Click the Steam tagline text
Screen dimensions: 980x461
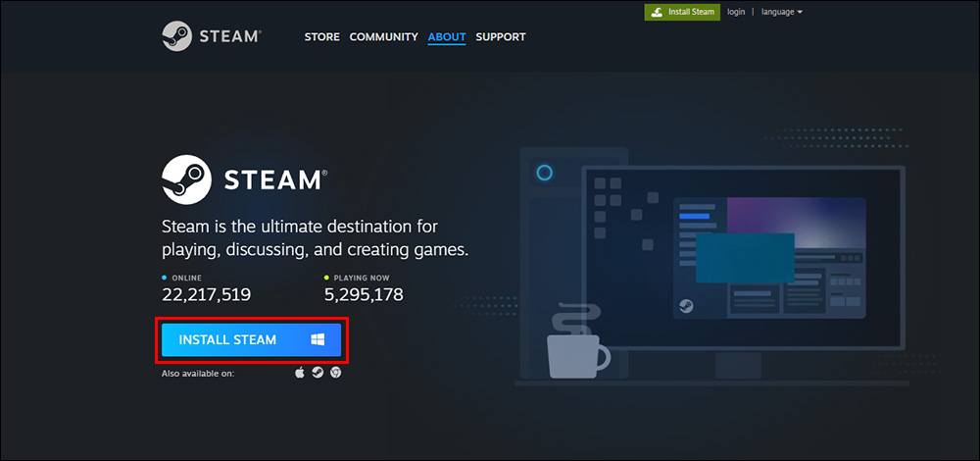click(x=315, y=237)
